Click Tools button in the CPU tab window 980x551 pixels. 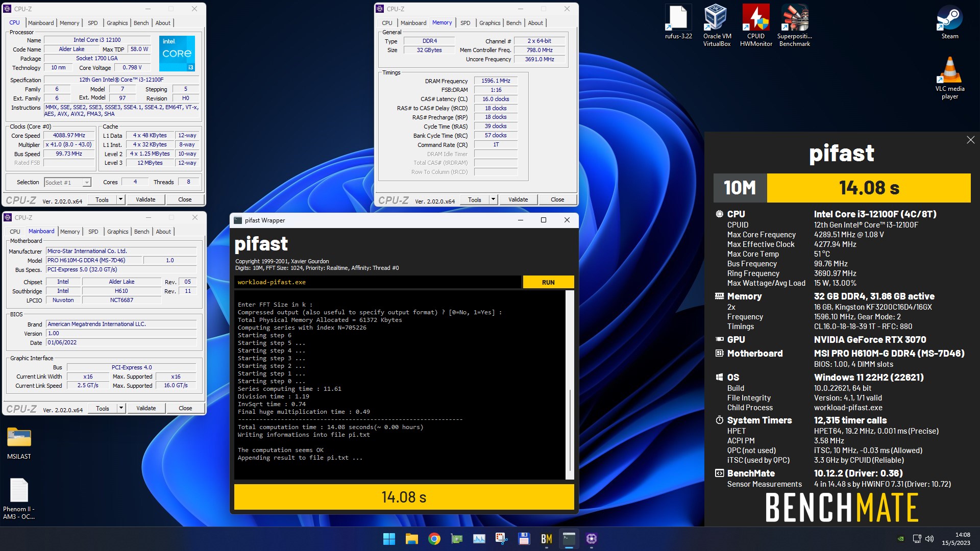coord(102,199)
